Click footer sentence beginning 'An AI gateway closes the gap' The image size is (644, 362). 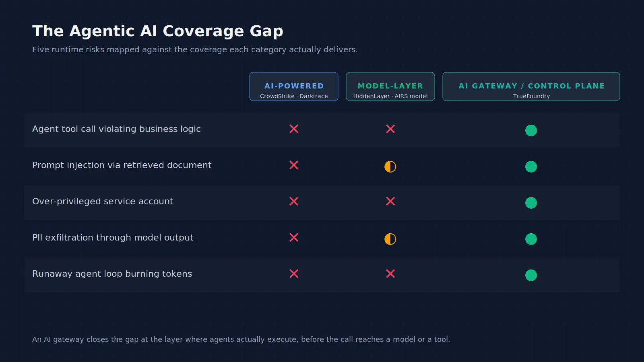click(241, 339)
